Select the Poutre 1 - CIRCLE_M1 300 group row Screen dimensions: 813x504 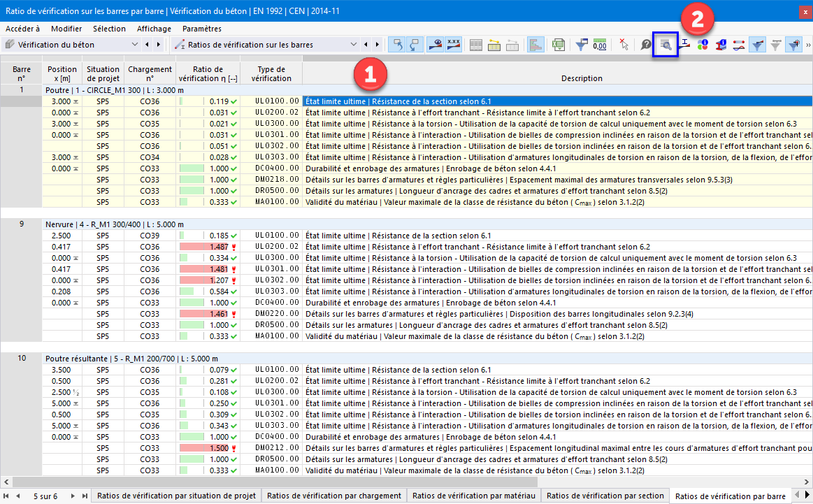coord(427,90)
